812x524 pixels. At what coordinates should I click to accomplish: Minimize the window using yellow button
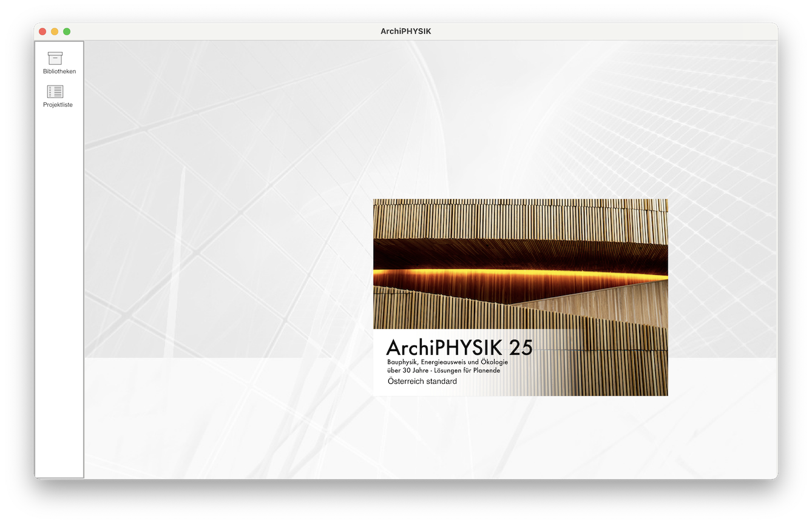tap(55, 32)
